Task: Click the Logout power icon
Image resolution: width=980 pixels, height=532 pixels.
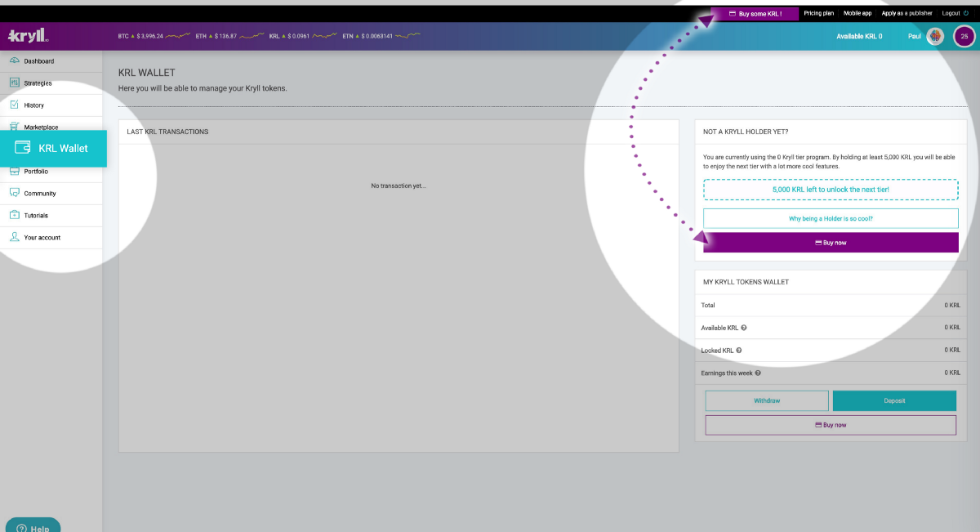Action: point(966,13)
